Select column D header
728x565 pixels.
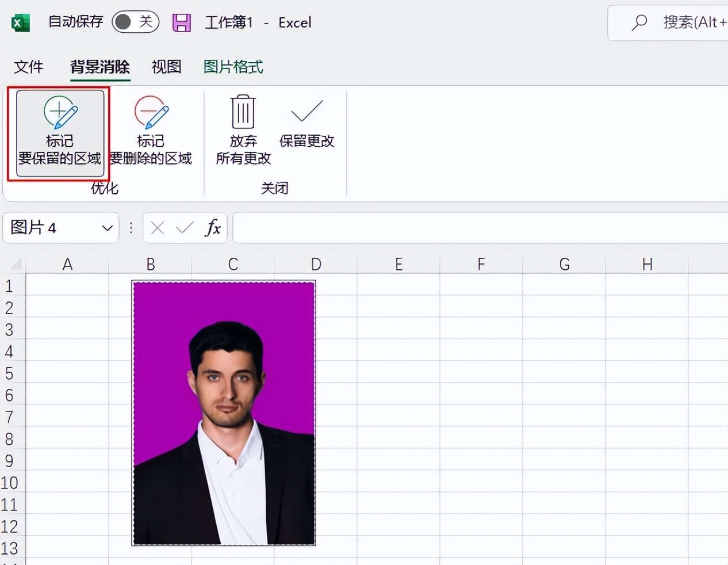[x=316, y=264]
